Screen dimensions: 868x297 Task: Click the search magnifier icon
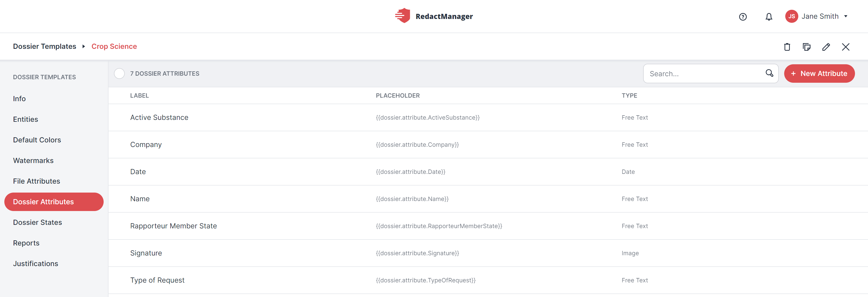click(769, 73)
